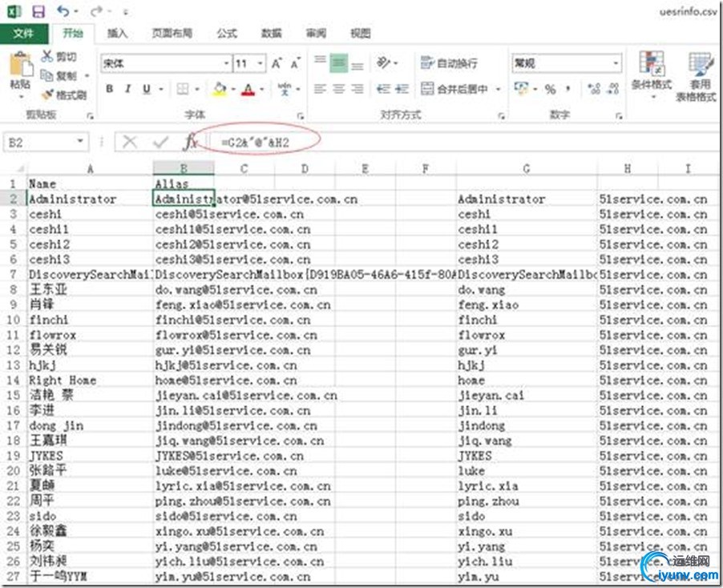Click the Decrease Indent icon
The width and height of the screenshot is (723, 588).
(x=384, y=88)
